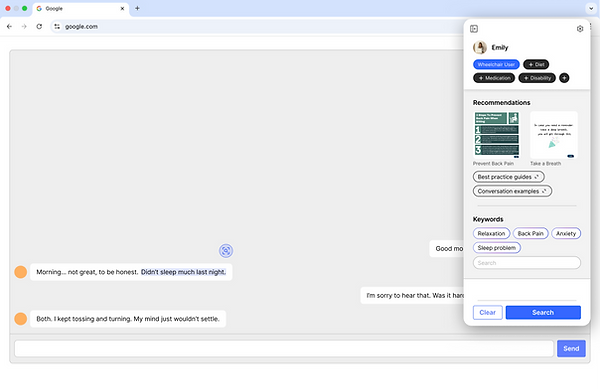Click the Emily name label
The height and width of the screenshot is (389, 600).
pos(500,47)
